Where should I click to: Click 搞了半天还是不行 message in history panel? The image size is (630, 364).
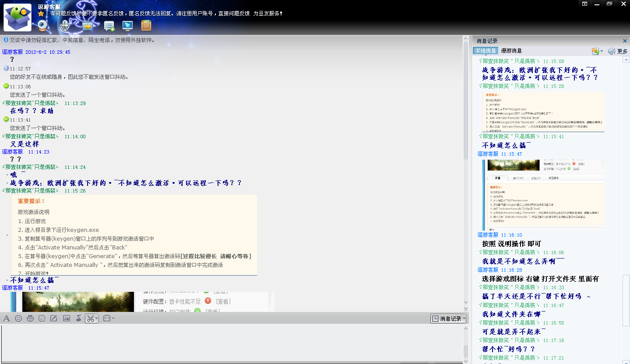click(536, 296)
